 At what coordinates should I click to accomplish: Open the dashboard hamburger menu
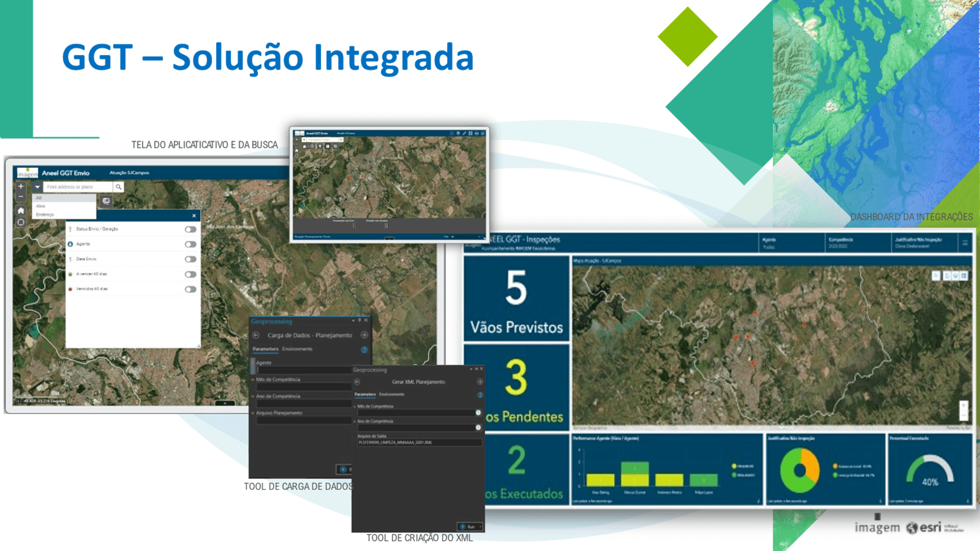pyautogui.click(x=965, y=243)
